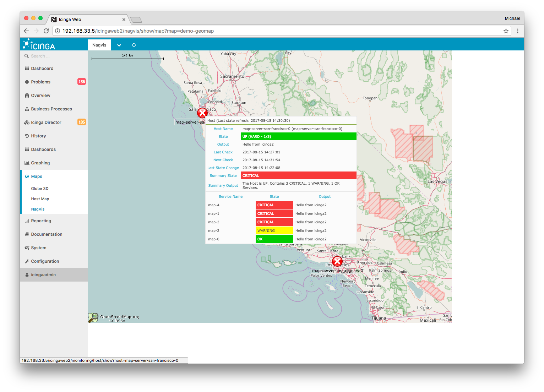Bookmark page with the star icon
The image size is (544, 392).
tap(506, 31)
